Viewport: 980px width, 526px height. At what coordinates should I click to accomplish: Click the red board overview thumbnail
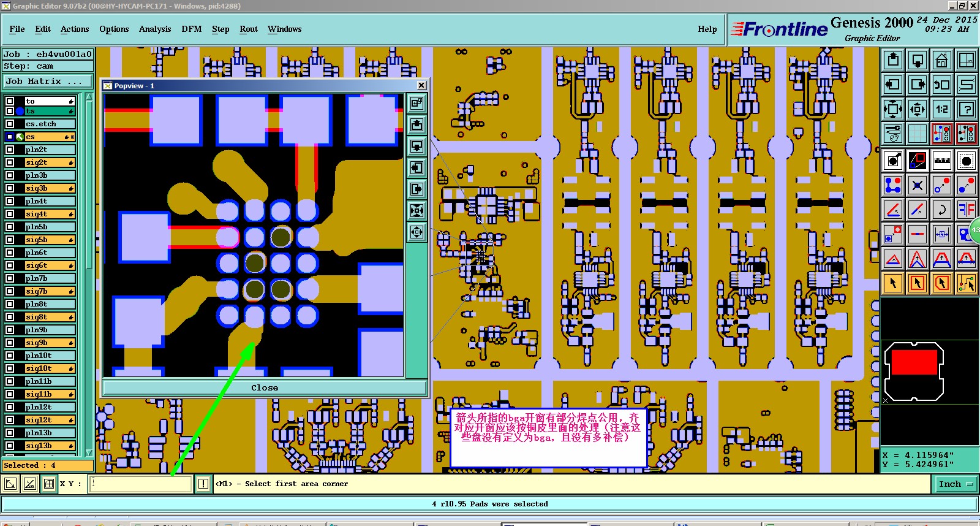pyautogui.click(x=914, y=362)
